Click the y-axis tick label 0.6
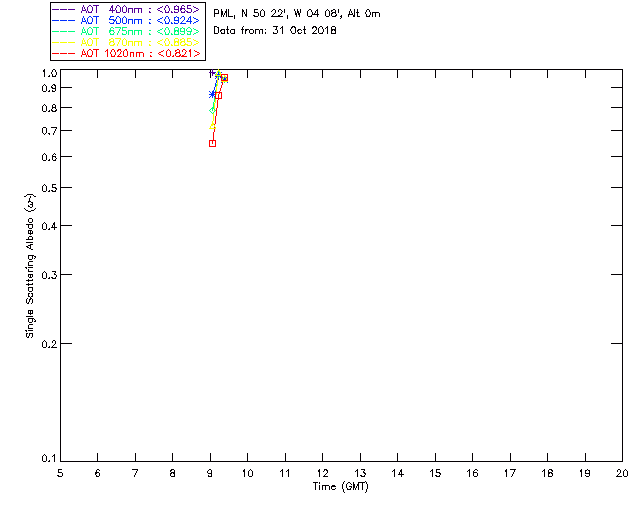 [x=49, y=157]
